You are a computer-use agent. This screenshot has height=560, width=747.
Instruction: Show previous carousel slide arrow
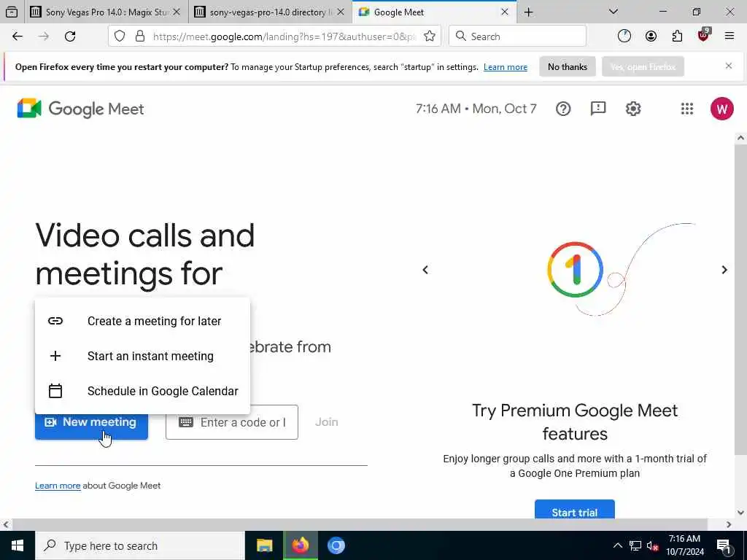pos(425,270)
